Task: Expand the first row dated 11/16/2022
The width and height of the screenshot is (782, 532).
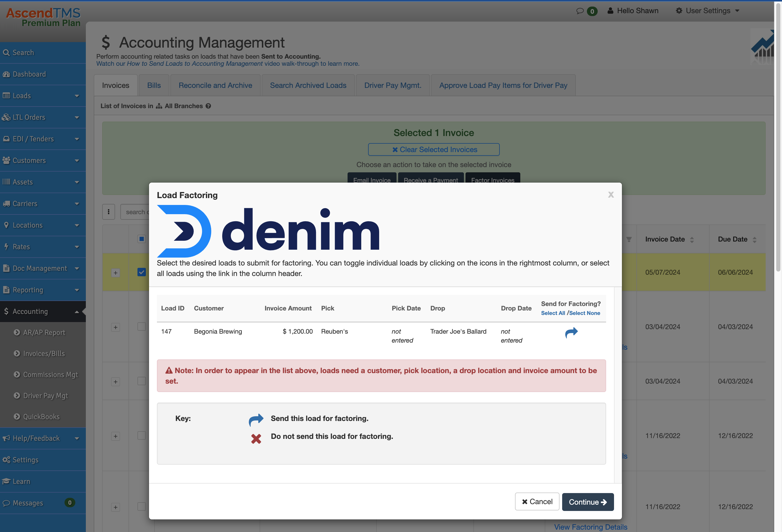Action: (x=115, y=436)
